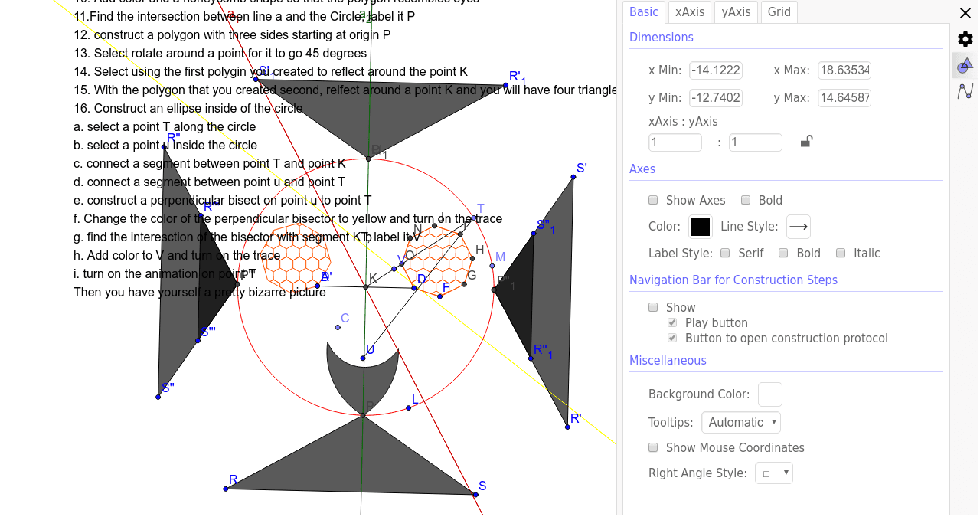This screenshot has height=517, width=980.
Task: Select the Graphics view properties icon
Action: (x=965, y=66)
